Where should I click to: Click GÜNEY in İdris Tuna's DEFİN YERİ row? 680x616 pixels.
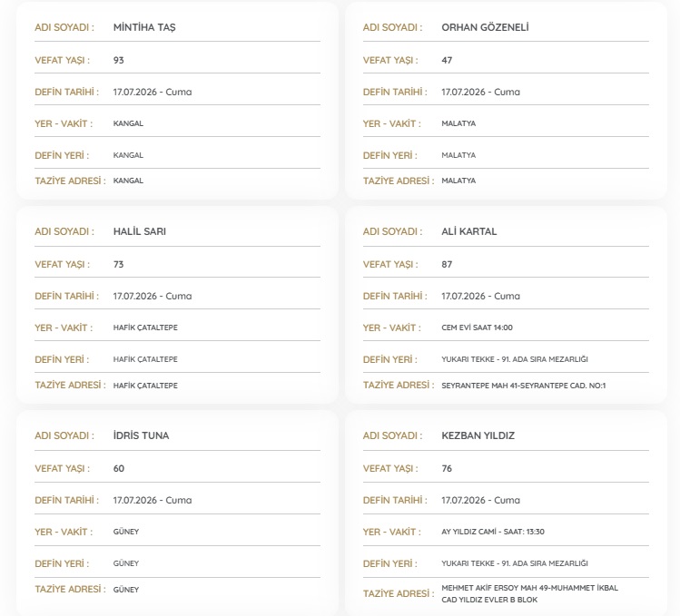point(126,563)
